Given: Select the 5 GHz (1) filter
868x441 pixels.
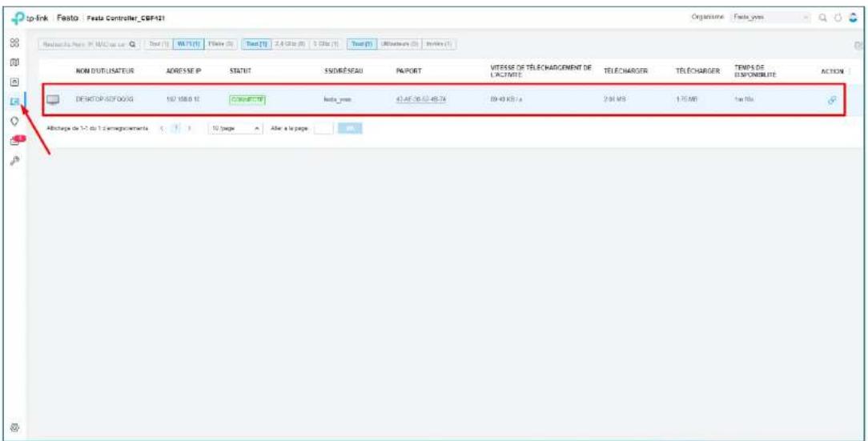Looking at the screenshot, I should [x=324, y=44].
